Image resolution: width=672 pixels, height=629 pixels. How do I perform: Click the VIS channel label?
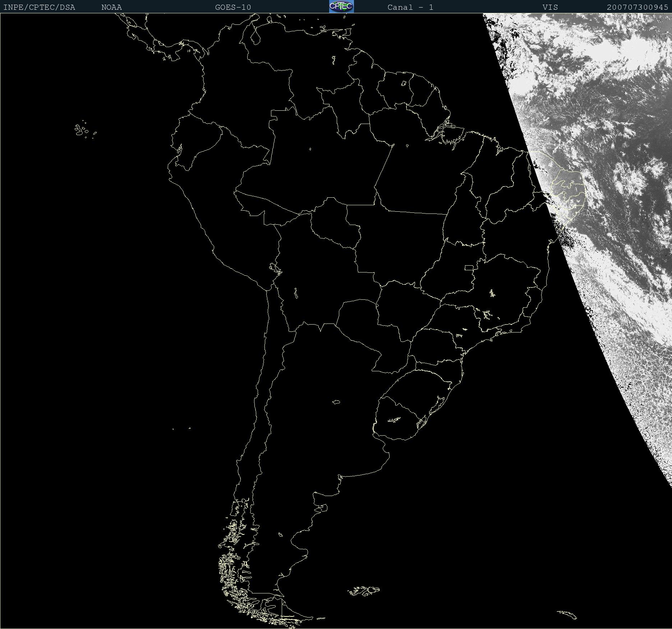point(550,7)
